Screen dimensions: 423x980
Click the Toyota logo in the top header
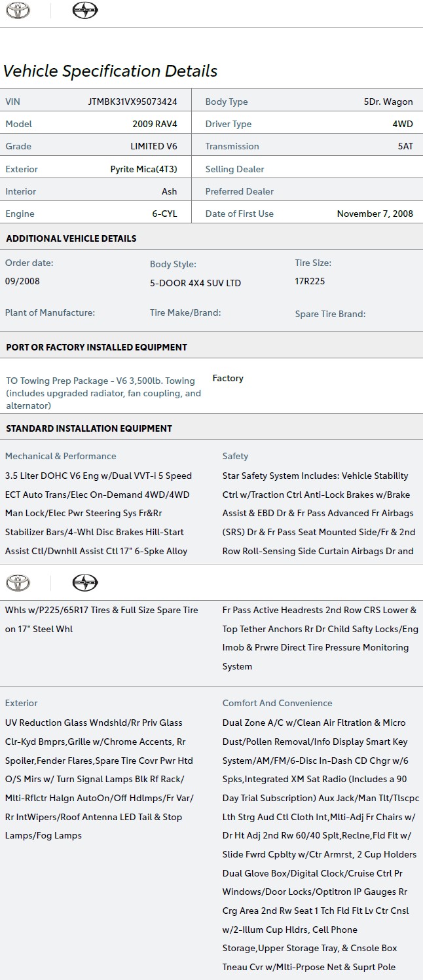pyautogui.click(x=18, y=11)
